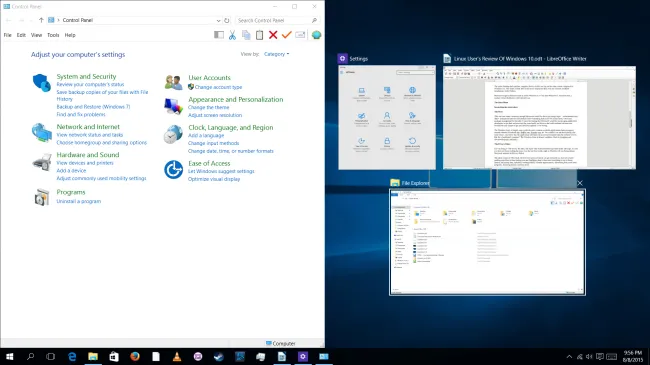Click the Uninstall a program link
650x365 pixels.
pyautogui.click(x=79, y=201)
